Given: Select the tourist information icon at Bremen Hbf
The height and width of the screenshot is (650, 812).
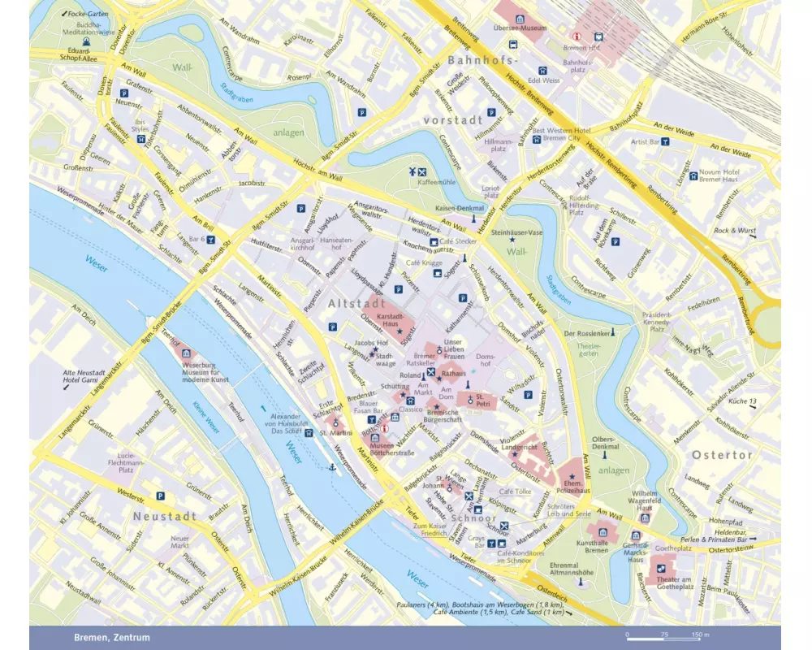Looking at the screenshot, I should click(577, 37).
